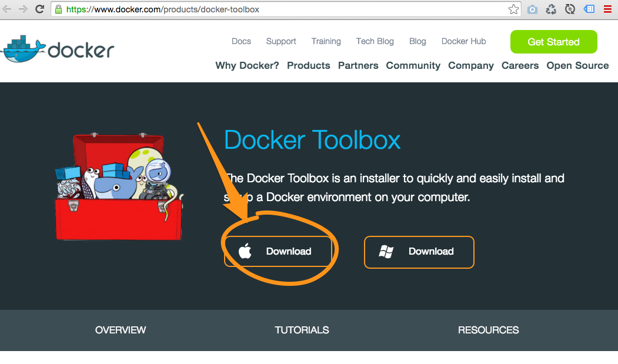Download Docker Toolbox for Mac
Viewport: 618px width, 364px height.
pyautogui.click(x=279, y=252)
